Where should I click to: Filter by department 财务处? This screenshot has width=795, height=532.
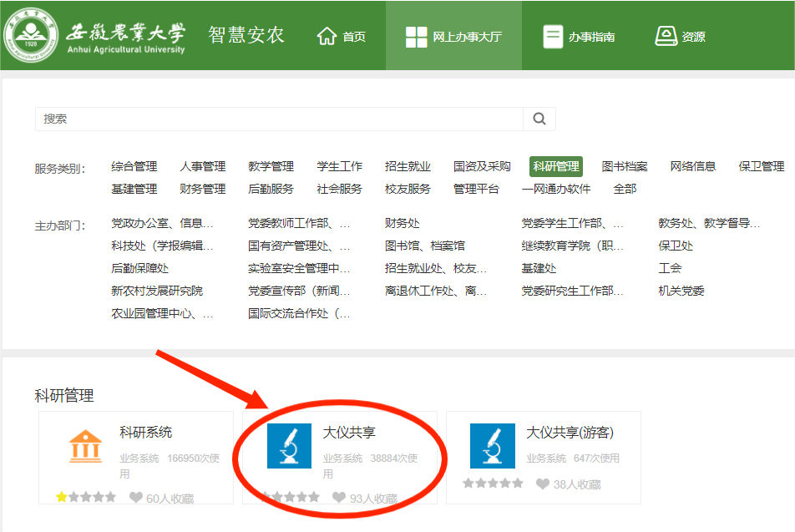click(x=403, y=223)
